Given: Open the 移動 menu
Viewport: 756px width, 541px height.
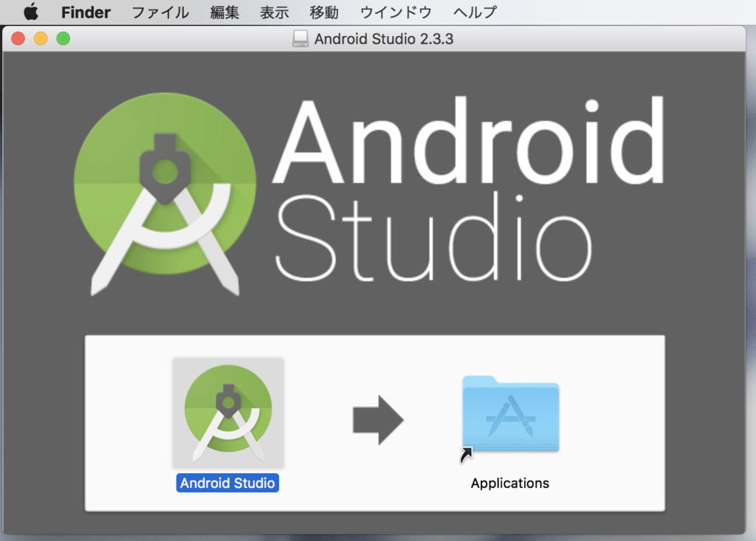Looking at the screenshot, I should tap(324, 13).
